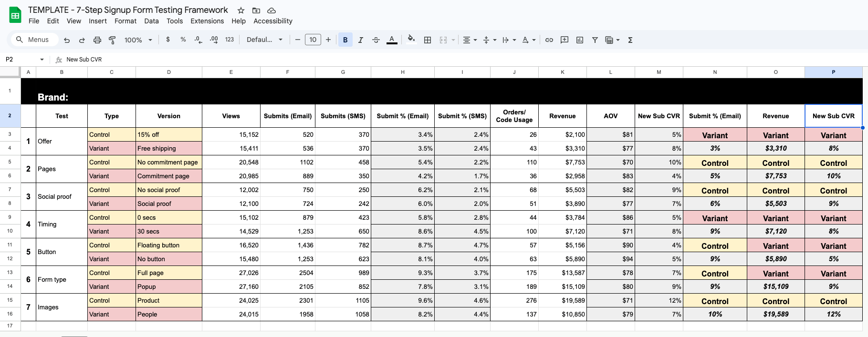Click the Views header cell

pos(231,116)
